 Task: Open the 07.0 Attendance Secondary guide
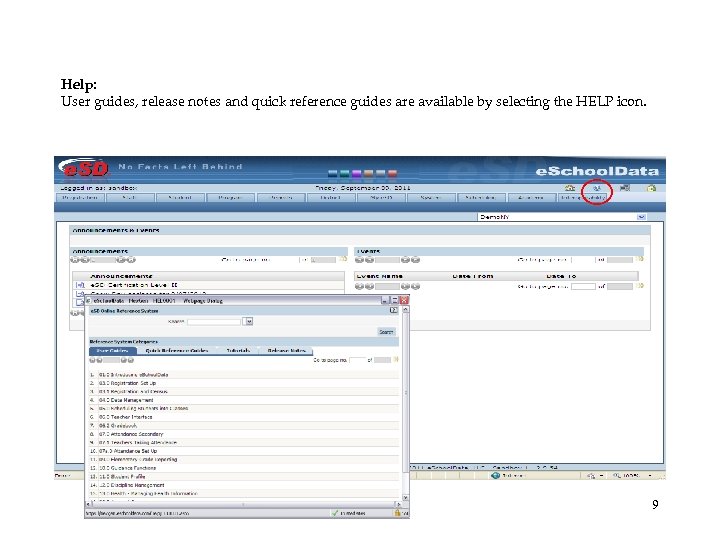click(x=131, y=434)
